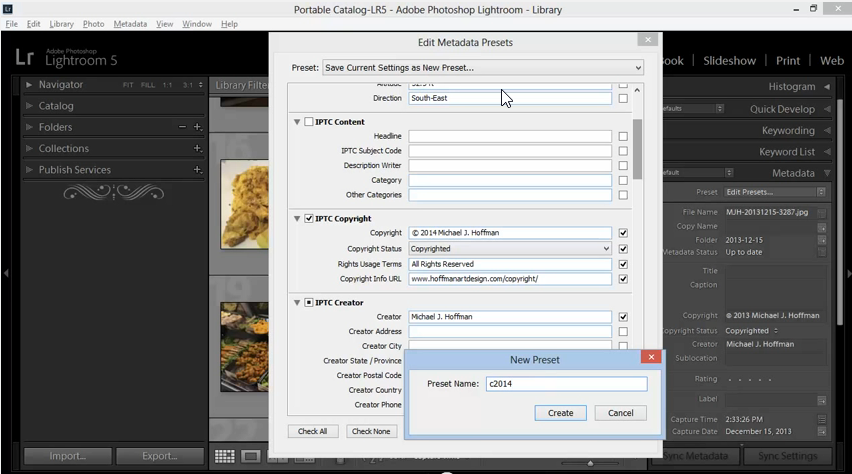Click the Create button

point(560,413)
